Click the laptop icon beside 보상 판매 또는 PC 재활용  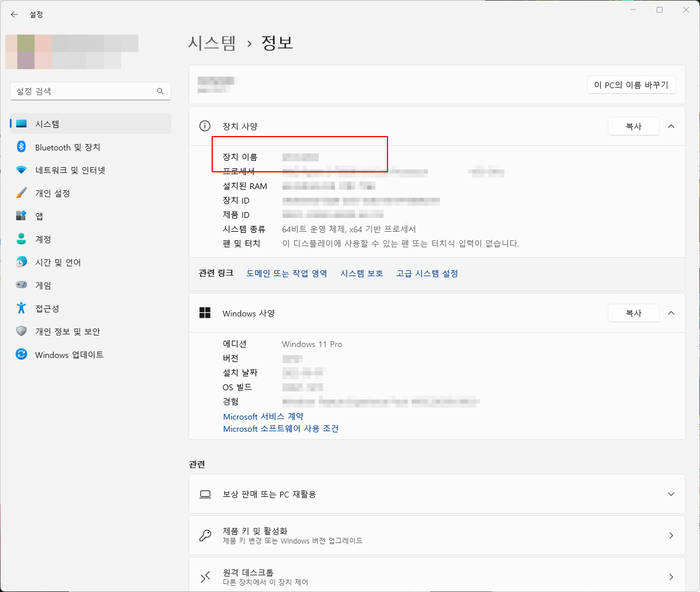(x=205, y=494)
